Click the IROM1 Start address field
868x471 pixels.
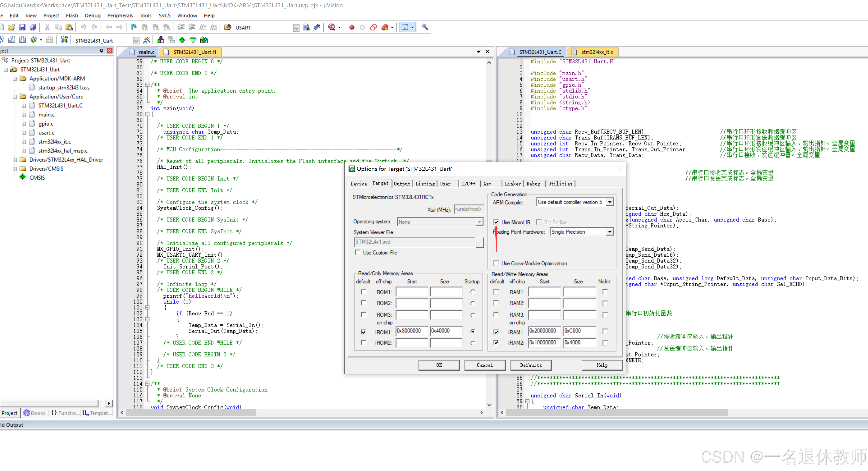point(412,331)
